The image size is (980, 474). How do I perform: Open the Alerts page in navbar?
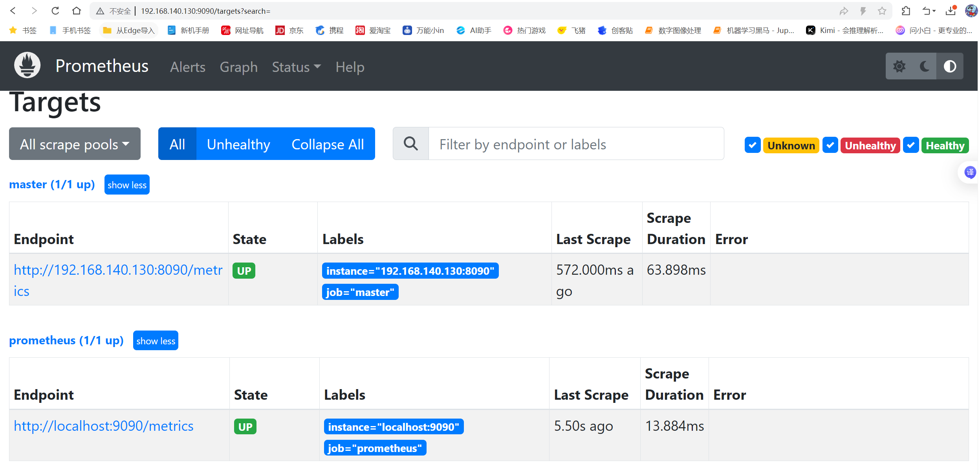click(187, 67)
